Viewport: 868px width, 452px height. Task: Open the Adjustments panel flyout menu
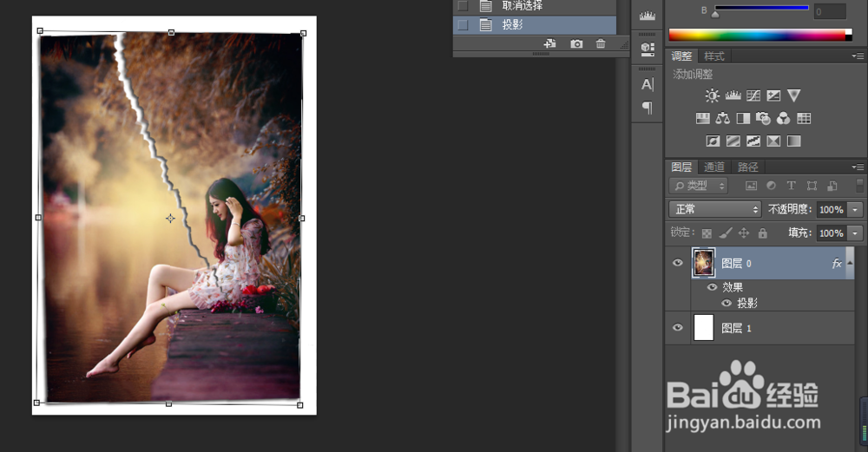pyautogui.click(x=858, y=56)
